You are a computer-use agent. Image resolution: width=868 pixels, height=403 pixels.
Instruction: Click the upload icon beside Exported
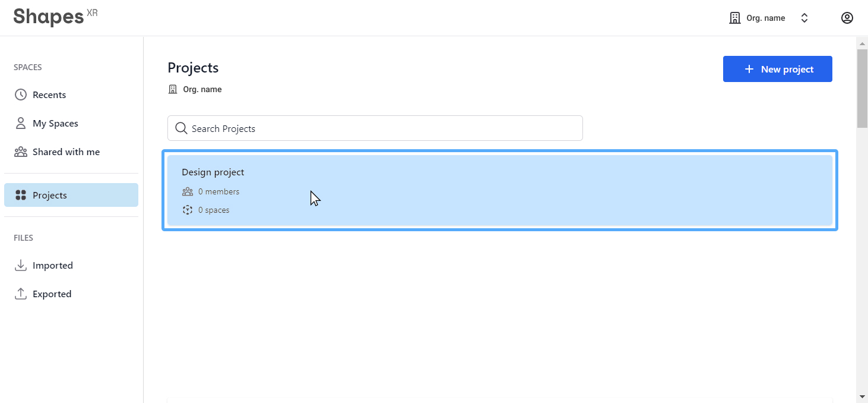coord(21,294)
